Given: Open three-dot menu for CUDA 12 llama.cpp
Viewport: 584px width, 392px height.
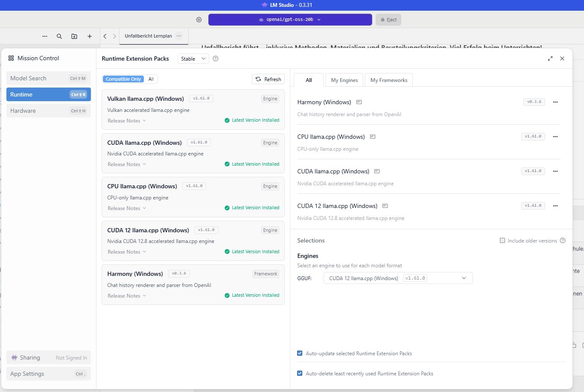Looking at the screenshot, I should click(555, 206).
